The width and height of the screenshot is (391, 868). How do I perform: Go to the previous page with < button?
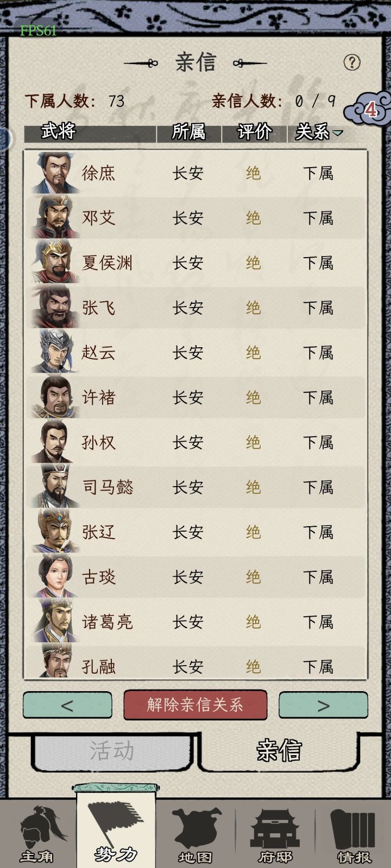67,705
